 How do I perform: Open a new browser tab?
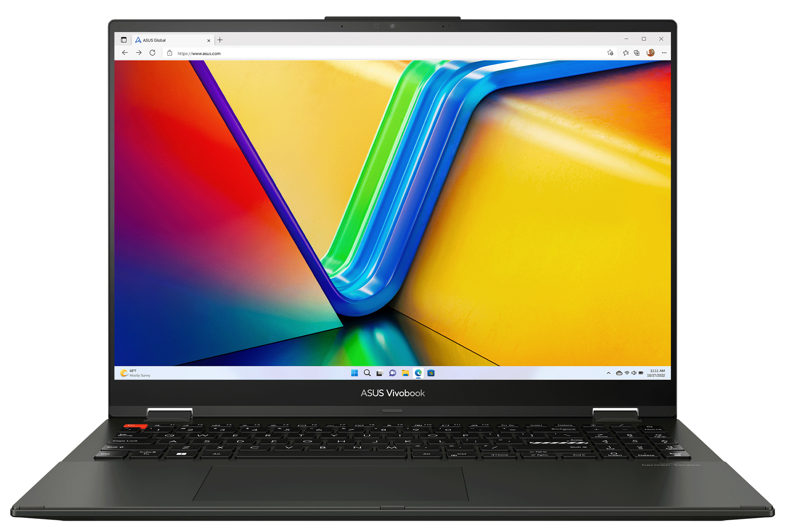(220, 40)
